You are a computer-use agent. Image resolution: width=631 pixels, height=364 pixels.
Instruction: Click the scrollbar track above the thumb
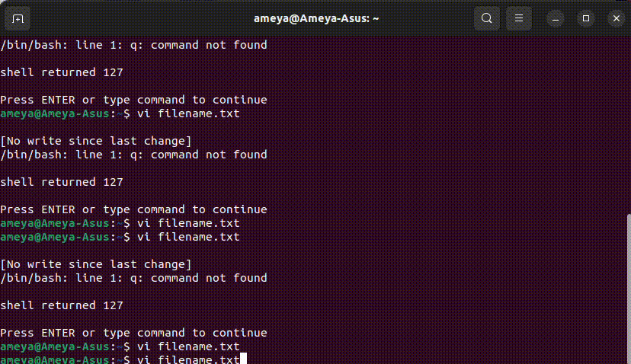point(629,125)
